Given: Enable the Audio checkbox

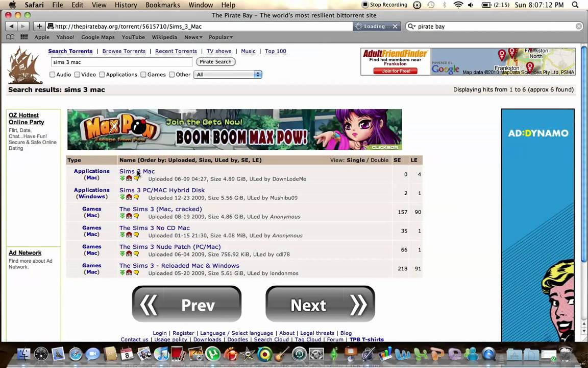Looking at the screenshot, I should pos(53,74).
